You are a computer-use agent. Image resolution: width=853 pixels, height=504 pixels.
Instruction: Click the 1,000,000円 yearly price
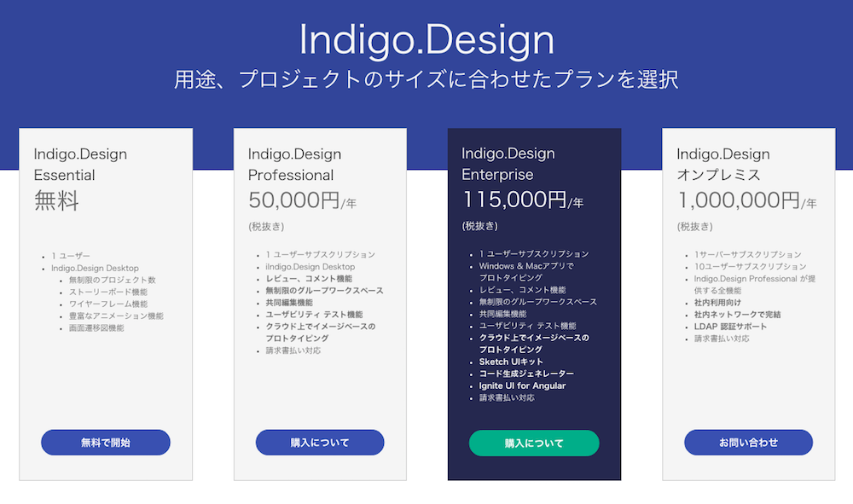coord(739,201)
